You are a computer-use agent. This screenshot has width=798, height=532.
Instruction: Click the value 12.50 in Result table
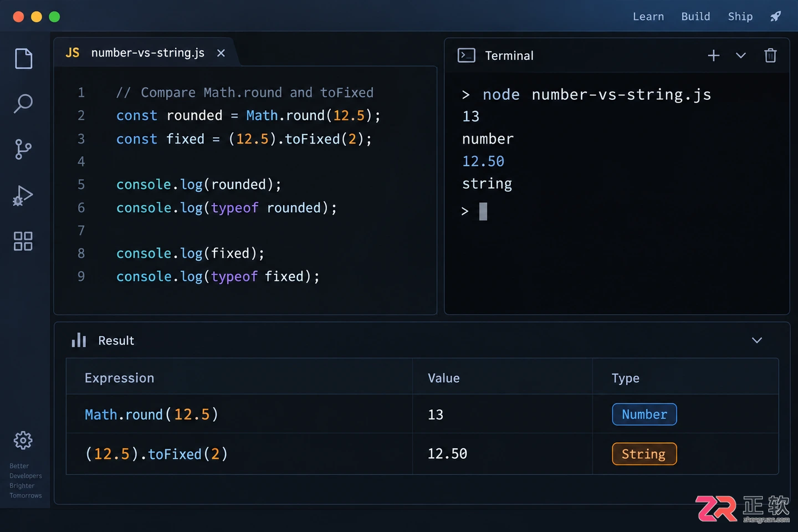[447, 454]
